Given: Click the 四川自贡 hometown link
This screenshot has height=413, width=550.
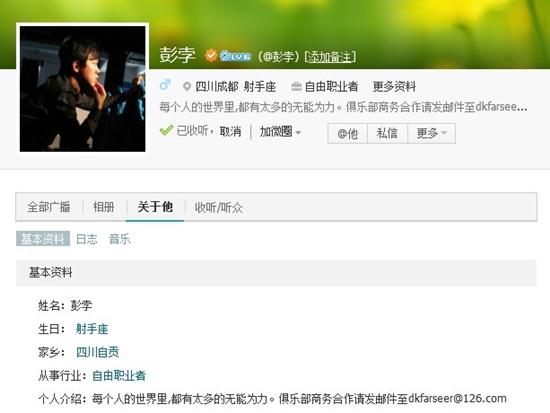Looking at the screenshot, I should [x=98, y=352].
